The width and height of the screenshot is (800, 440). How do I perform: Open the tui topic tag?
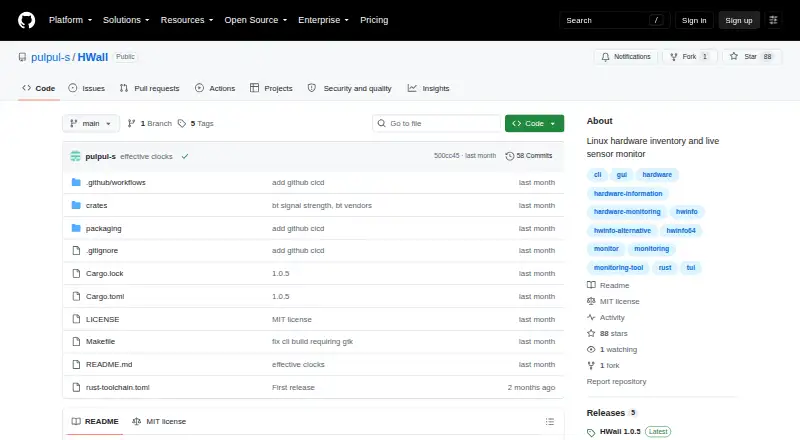[690, 267]
